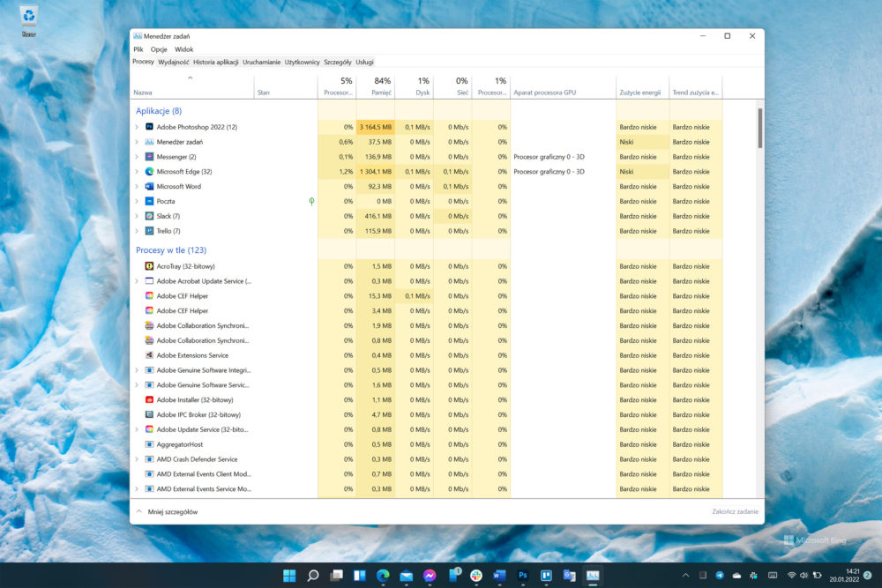This screenshot has height=588, width=882.
Task: Click the Adobe Installer (32-bitowy) icon
Action: [149, 399]
